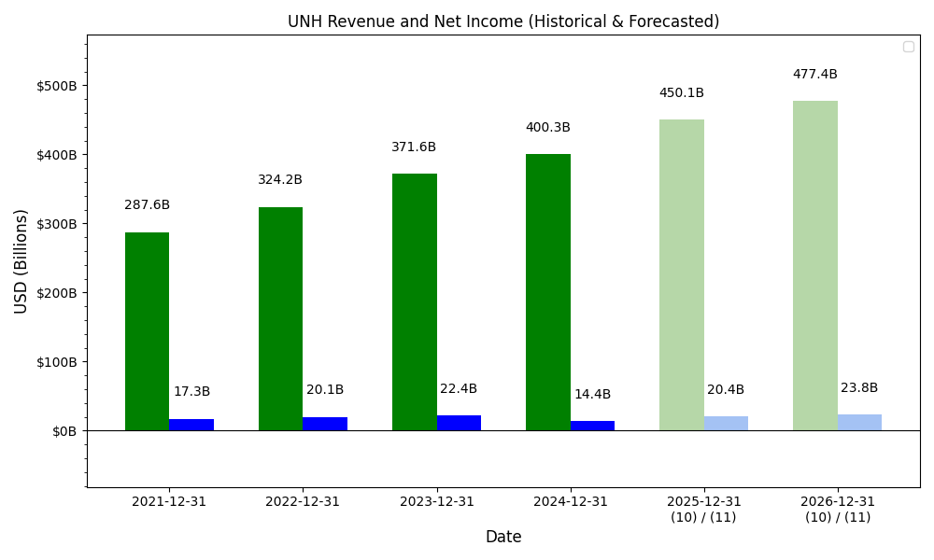Click the 20.1B net income label
The width and height of the screenshot is (934, 560).
pos(325,390)
